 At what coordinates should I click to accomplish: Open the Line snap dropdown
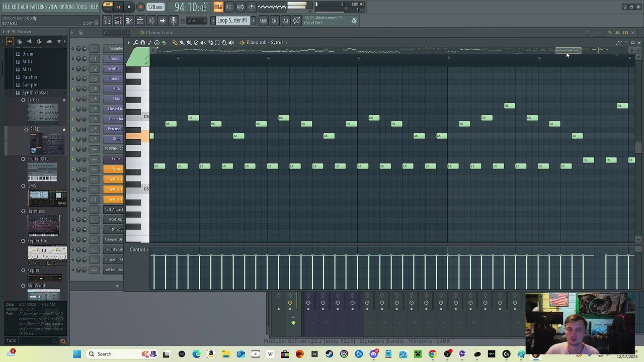click(197, 21)
